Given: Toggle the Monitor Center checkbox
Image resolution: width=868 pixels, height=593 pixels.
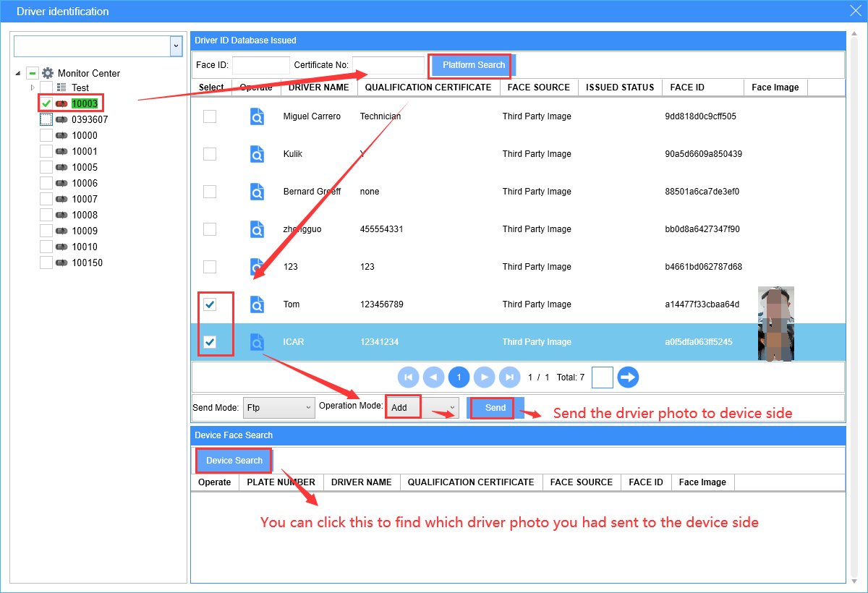Looking at the screenshot, I should (32, 73).
